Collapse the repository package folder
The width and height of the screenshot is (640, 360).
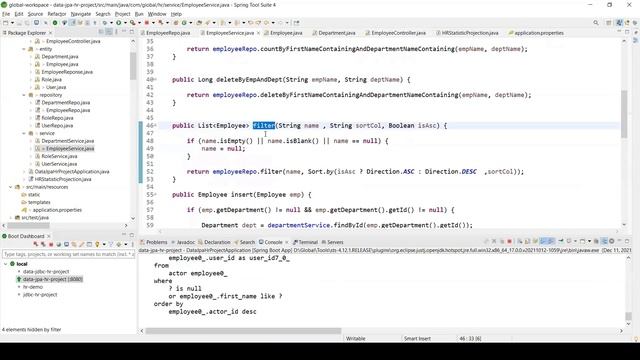pos(24,95)
